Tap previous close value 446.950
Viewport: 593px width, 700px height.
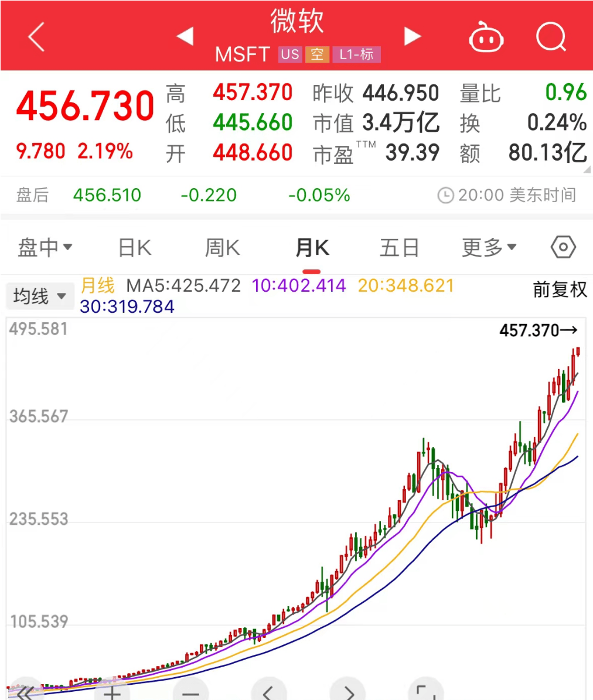pyautogui.click(x=401, y=93)
